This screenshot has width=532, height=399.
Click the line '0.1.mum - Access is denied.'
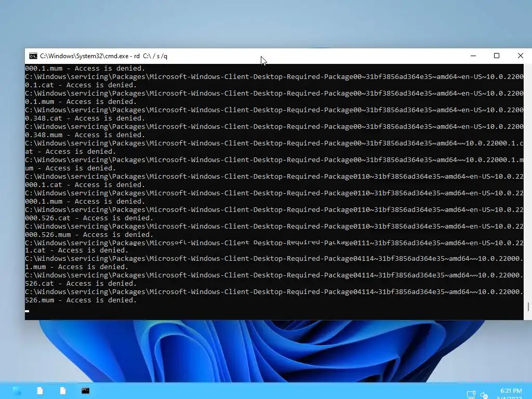point(81,102)
